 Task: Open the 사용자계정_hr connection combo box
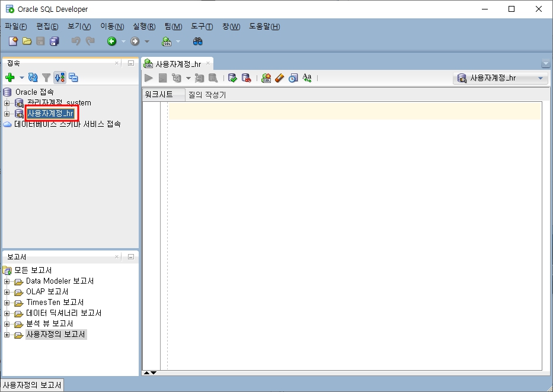click(500, 78)
